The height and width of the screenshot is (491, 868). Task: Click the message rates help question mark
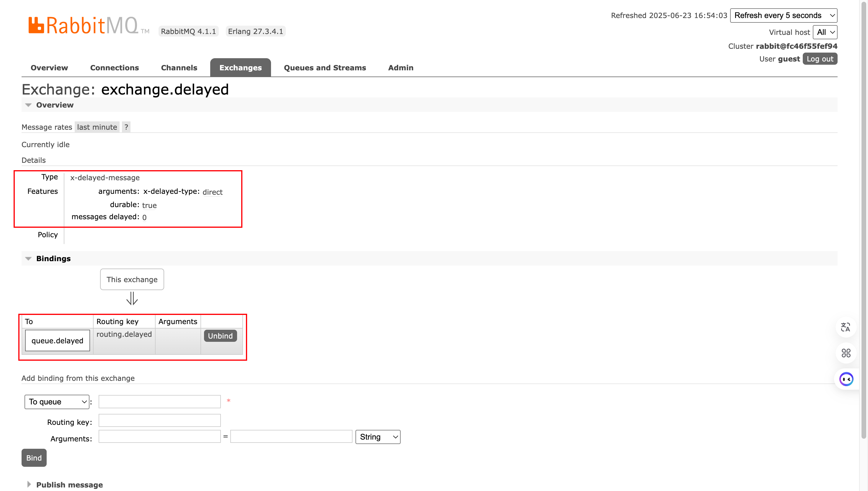click(x=126, y=127)
